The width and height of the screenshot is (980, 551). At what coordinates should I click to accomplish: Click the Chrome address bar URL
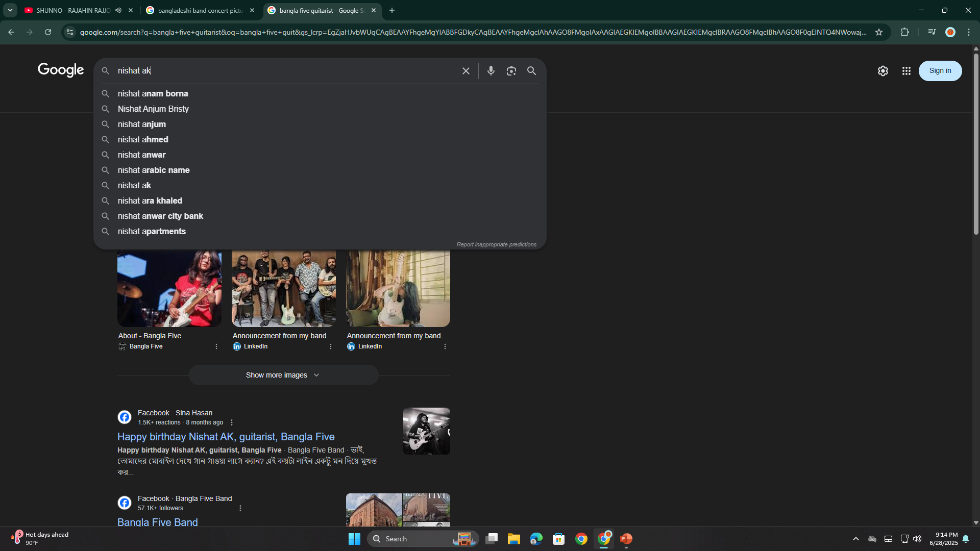click(x=473, y=32)
